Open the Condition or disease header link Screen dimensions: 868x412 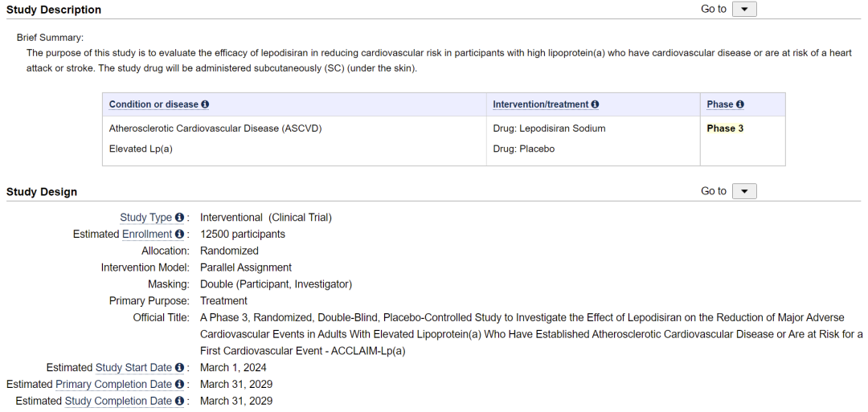tap(154, 104)
